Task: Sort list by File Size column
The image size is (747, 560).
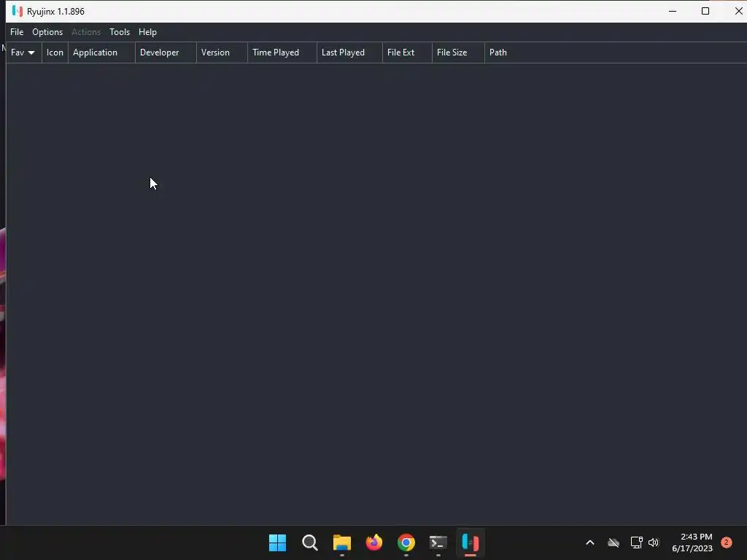Action: (x=458, y=52)
